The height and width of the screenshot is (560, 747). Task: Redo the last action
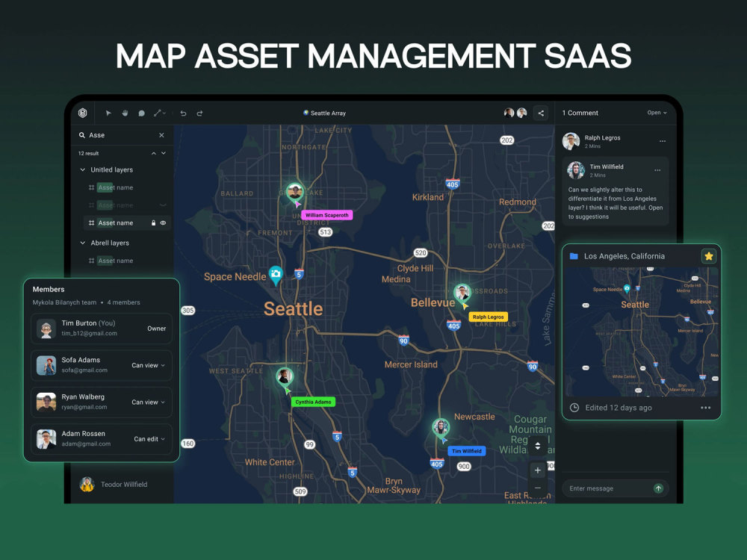199,113
